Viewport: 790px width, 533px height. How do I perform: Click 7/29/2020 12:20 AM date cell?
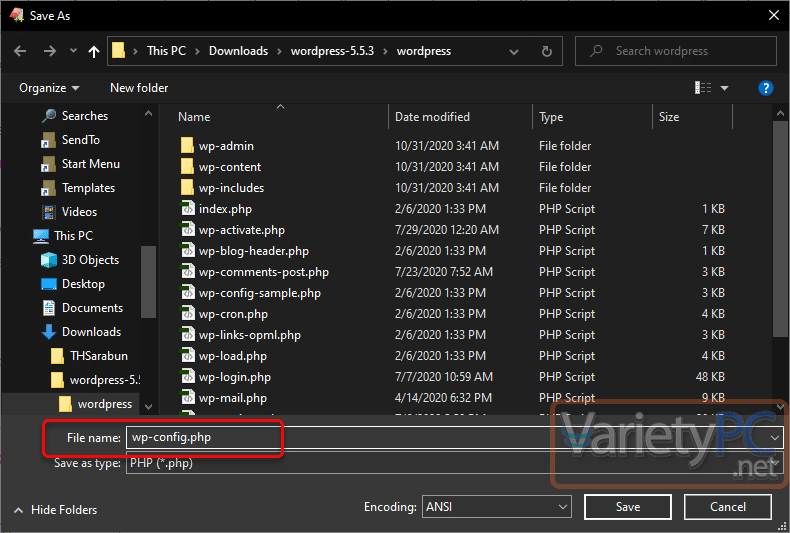coord(447,230)
